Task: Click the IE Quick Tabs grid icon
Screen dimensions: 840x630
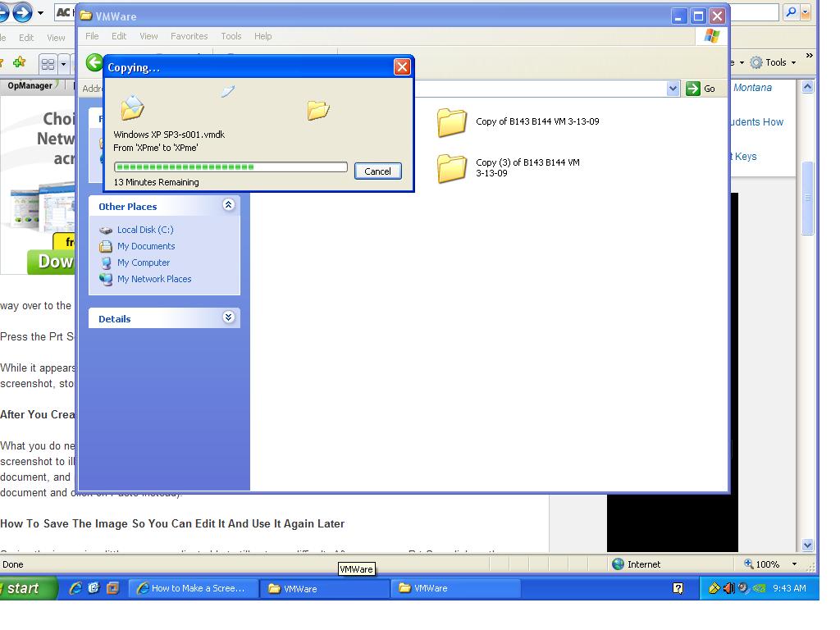Action: (x=48, y=65)
